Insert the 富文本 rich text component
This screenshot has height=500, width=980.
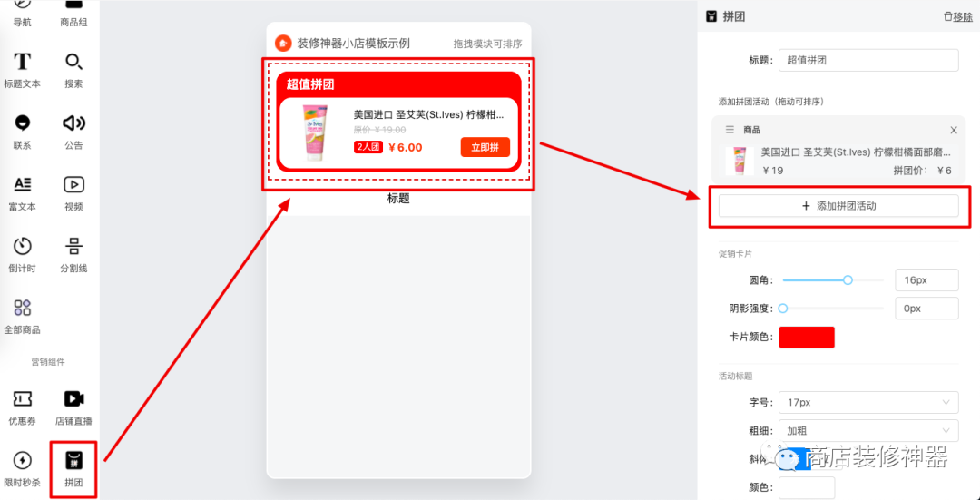point(23,192)
